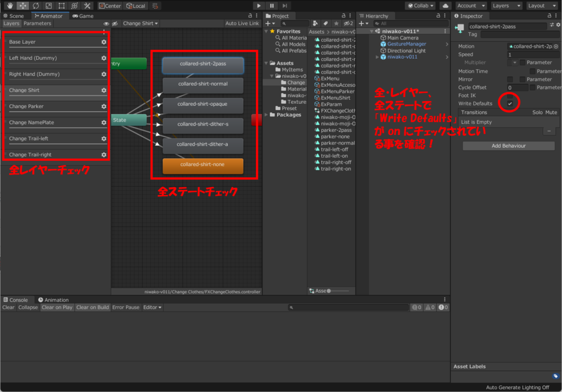The height and width of the screenshot is (392, 562).
Task: Expand the niwako-v011 object in Hierarchy
Action: (377, 57)
